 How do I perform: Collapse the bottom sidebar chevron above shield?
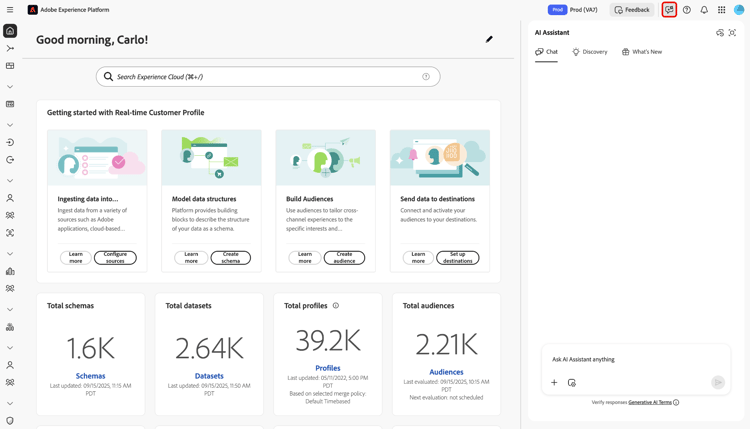tap(10, 403)
